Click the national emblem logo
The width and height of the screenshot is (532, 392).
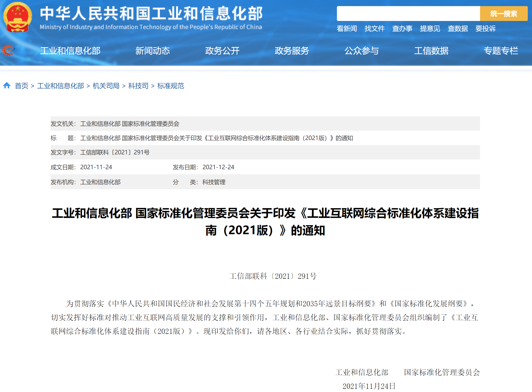click(x=17, y=17)
